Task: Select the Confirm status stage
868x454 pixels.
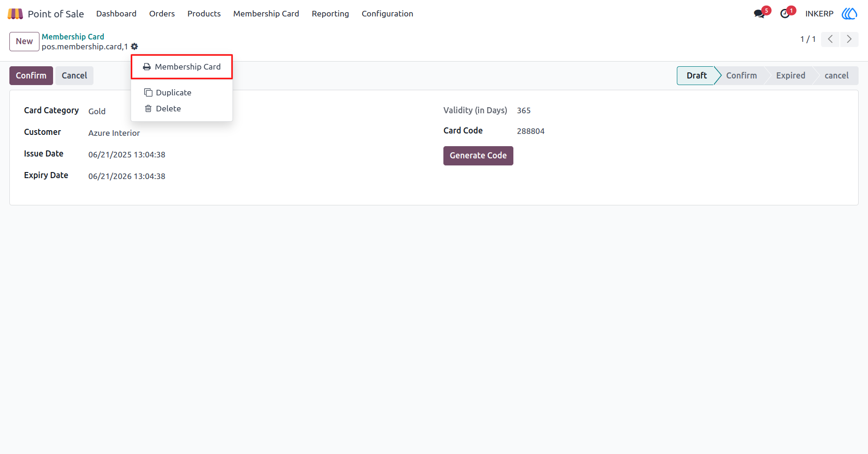Action: (741, 76)
